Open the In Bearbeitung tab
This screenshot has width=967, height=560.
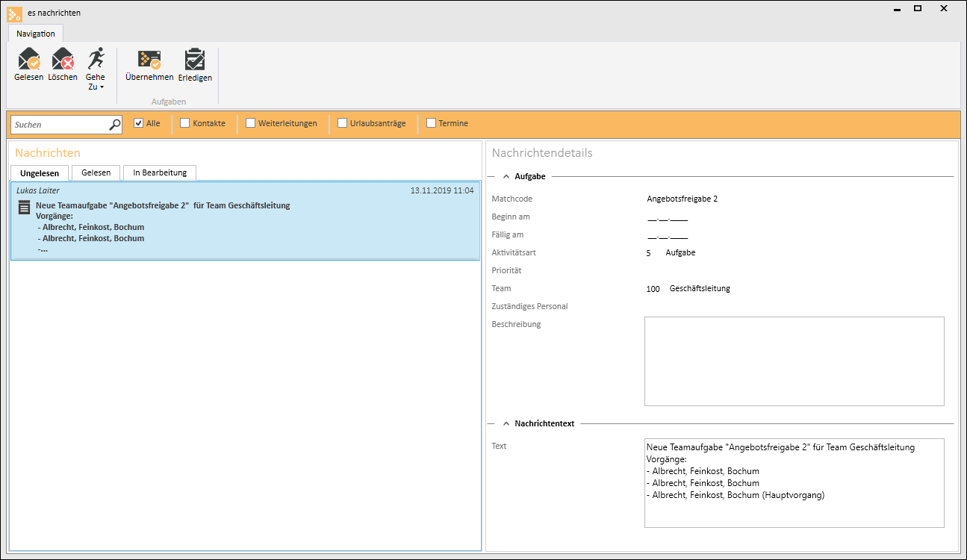click(160, 172)
